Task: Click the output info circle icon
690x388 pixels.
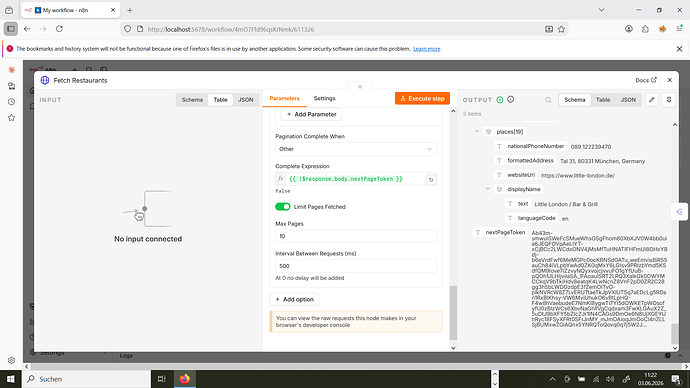Action: [510, 99]
